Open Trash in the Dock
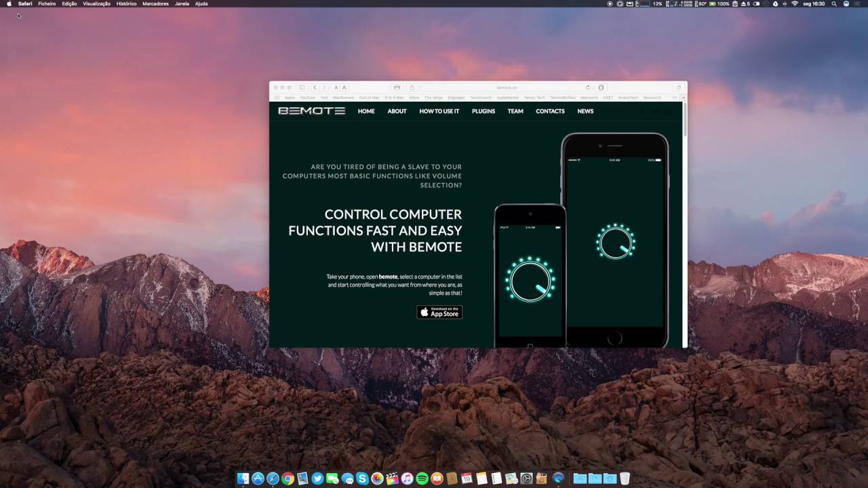 [x=625, y=479]
